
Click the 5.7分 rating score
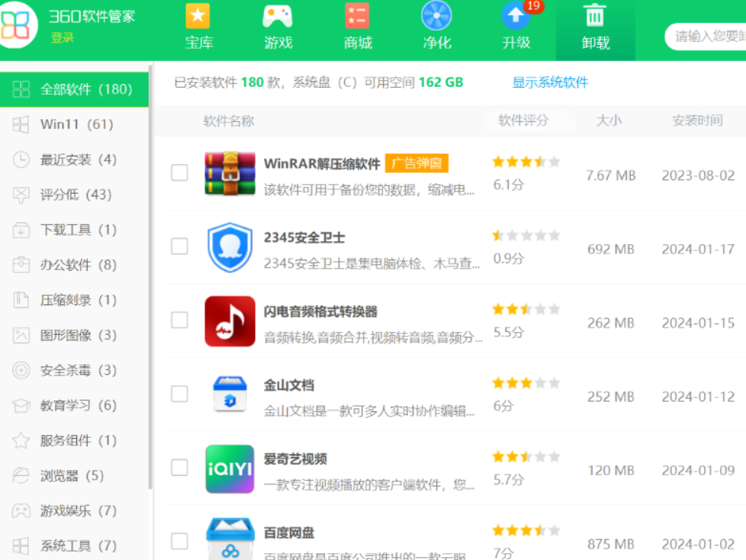pyautogui.click(x=509, y=479)
